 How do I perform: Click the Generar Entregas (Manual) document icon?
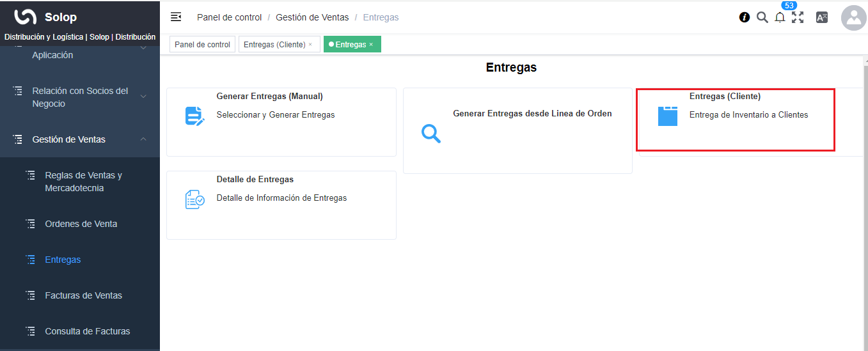coord(194,116)
